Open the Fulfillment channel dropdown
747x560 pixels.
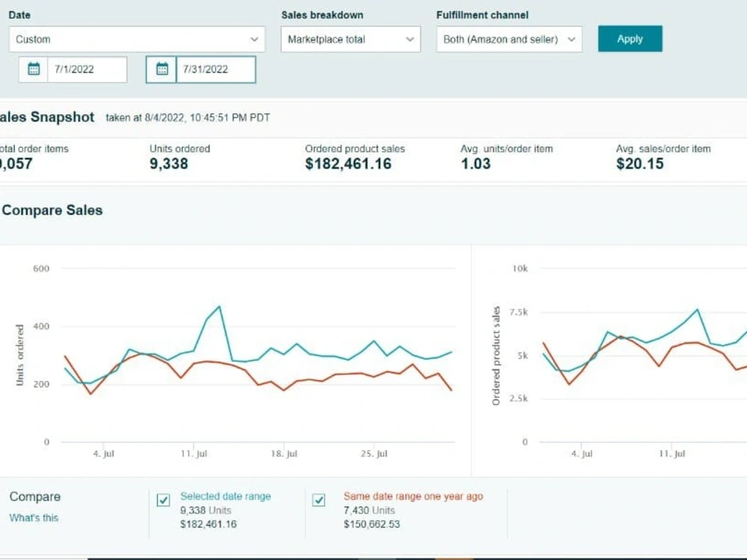(509, 39)
